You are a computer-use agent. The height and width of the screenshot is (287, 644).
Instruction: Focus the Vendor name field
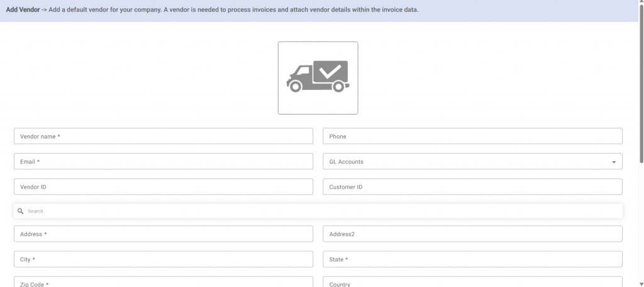point(164,137)
